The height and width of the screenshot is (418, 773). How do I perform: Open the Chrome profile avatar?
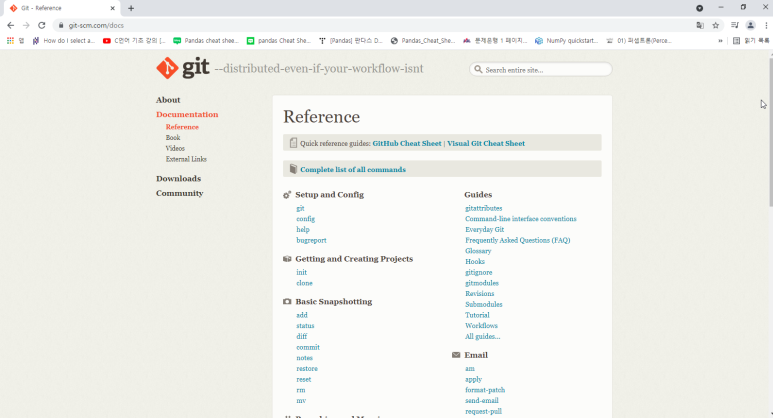click(x=750, y=25)
